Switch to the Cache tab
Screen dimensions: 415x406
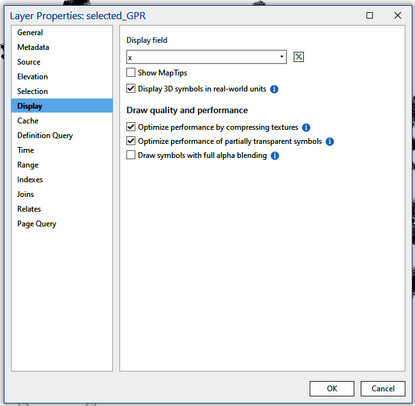pyautogui.click(x=62, y=121)
